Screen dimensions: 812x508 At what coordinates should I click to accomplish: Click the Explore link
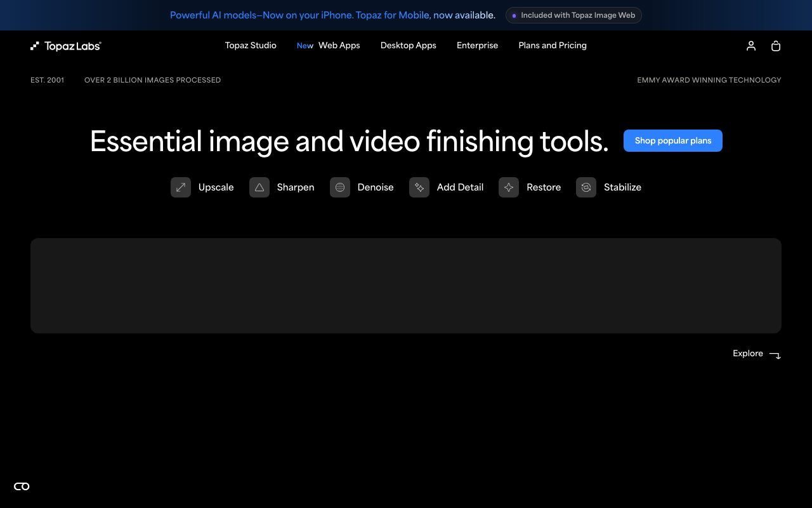point(748,354)
